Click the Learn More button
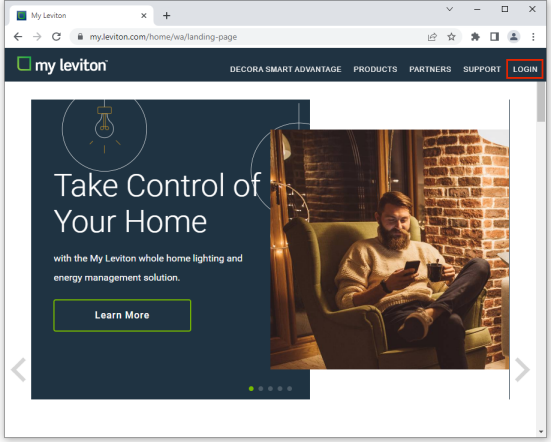Screen dimensions: 551x442 [x=122, y=315]
